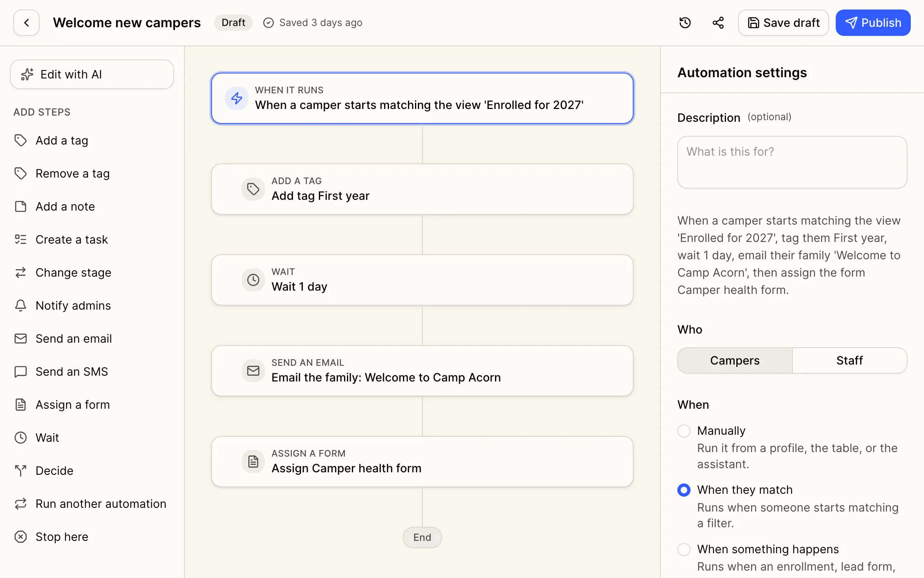Click the Change stage arrows icon
Viewport: 924px width, 578px height.
click(21, 272)
